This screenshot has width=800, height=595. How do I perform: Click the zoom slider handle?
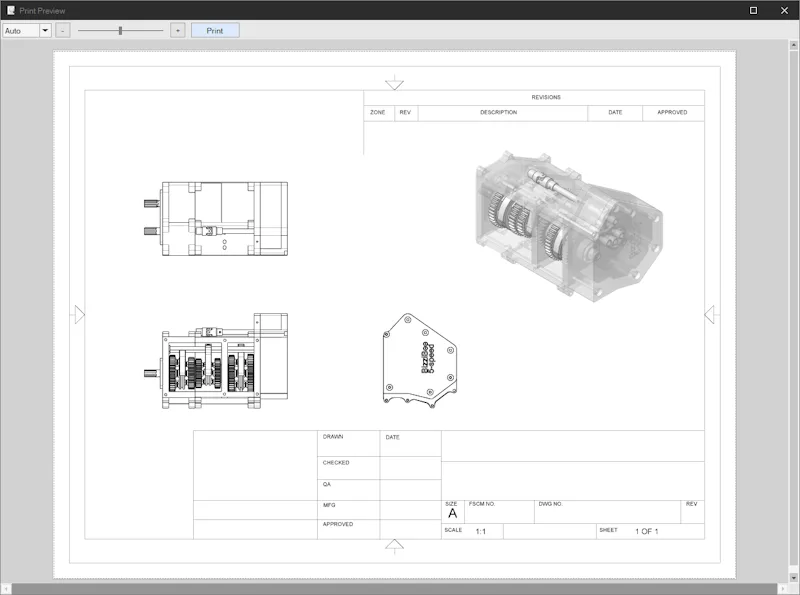coord(120,31)
